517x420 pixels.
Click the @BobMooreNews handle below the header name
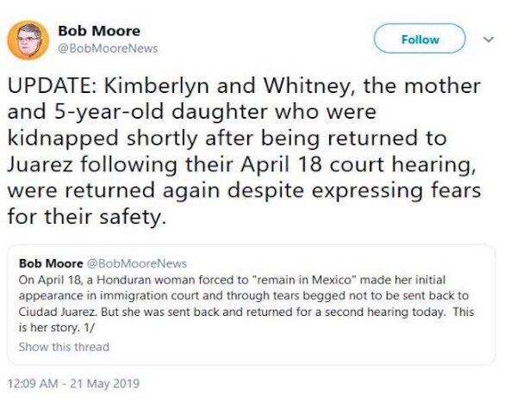108,48
